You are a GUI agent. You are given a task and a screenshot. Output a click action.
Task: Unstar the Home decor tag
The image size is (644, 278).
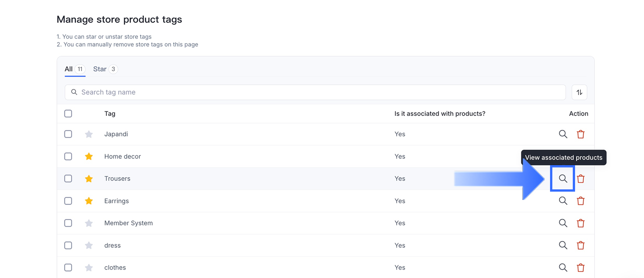click(89, 156)
